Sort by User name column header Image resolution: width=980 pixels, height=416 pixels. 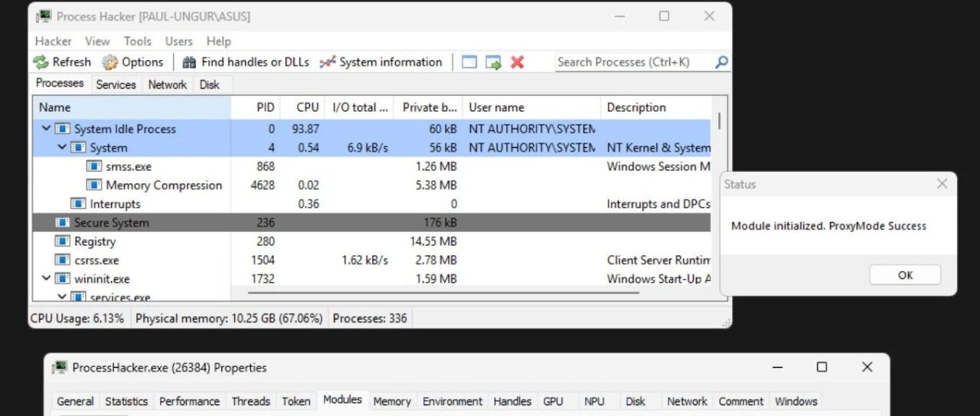click(x=531, y=107)
